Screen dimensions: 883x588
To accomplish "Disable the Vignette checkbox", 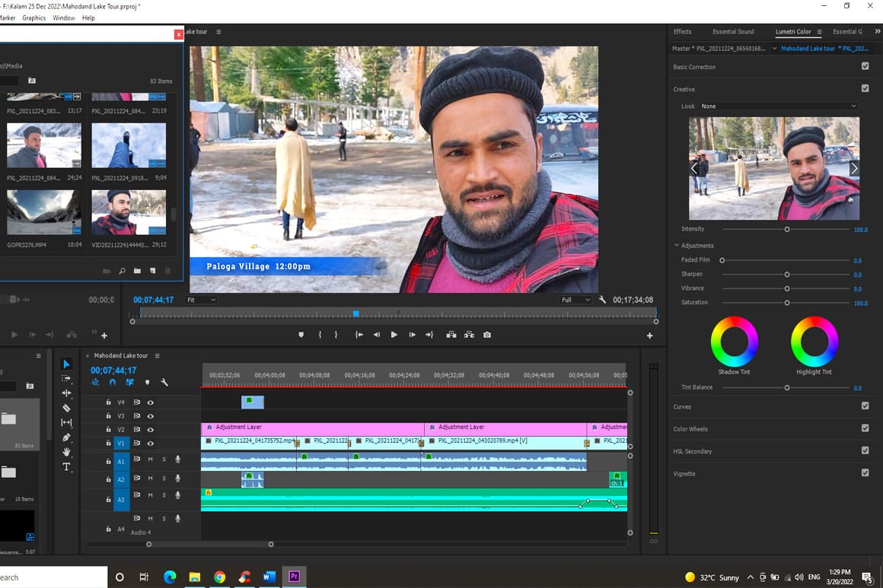I will tap(865, 473).
